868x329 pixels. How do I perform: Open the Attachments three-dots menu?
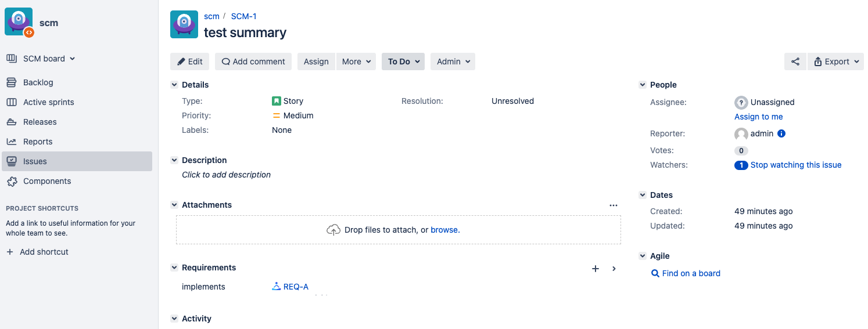pos(613,205)
